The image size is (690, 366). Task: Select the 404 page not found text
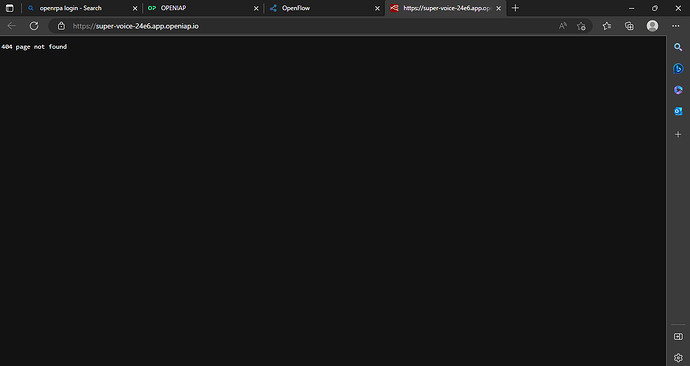coord(34,47)
